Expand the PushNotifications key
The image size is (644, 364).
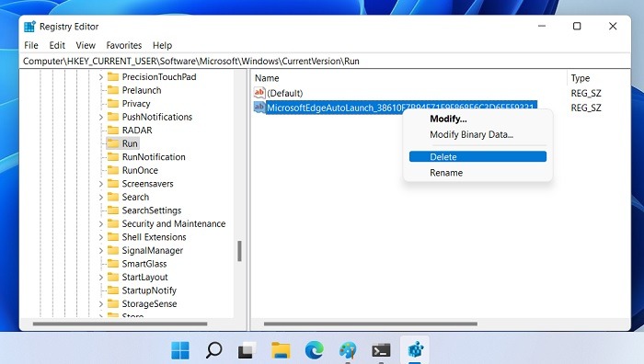[x=100, y=117]
